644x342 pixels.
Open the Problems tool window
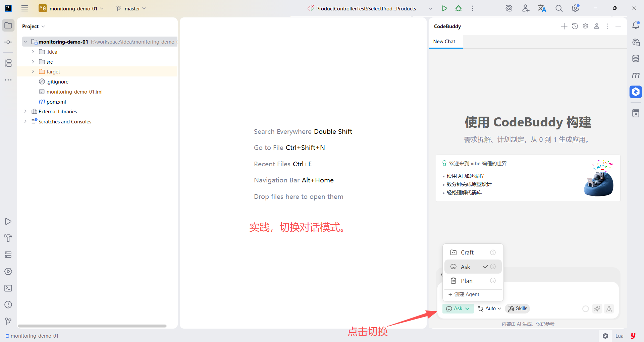click(8, 304)
